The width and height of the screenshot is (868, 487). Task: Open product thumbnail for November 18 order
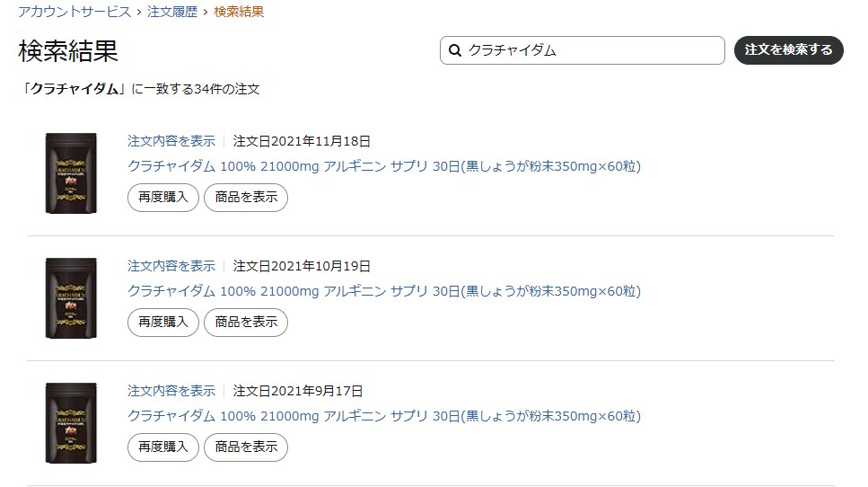click(x=70, y=173)
